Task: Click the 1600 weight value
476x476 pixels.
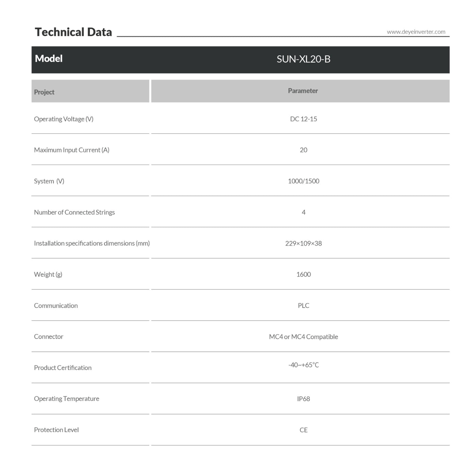Action: [303, 274]
